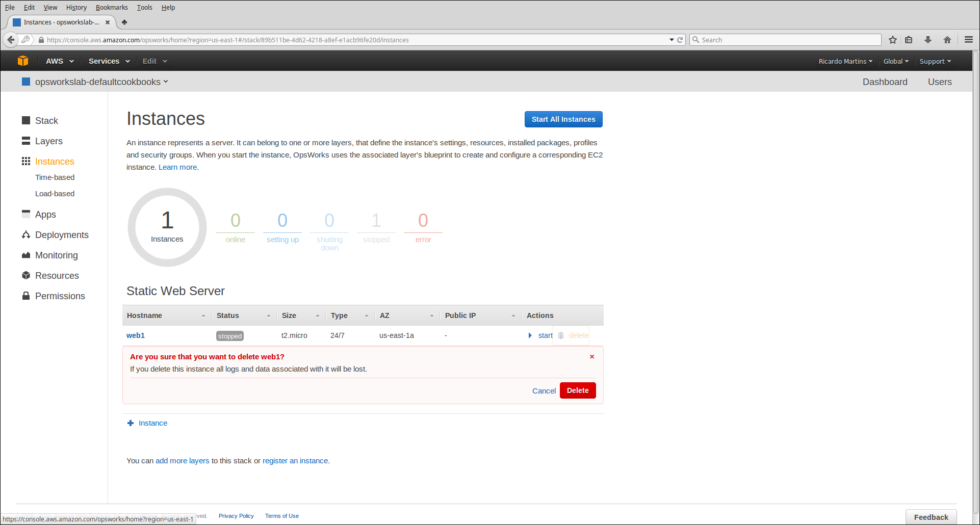The width and height of the screenshot is (980, 525).
Task: Expand the Ricardo Martins account menu
Action: click(845, 61)
